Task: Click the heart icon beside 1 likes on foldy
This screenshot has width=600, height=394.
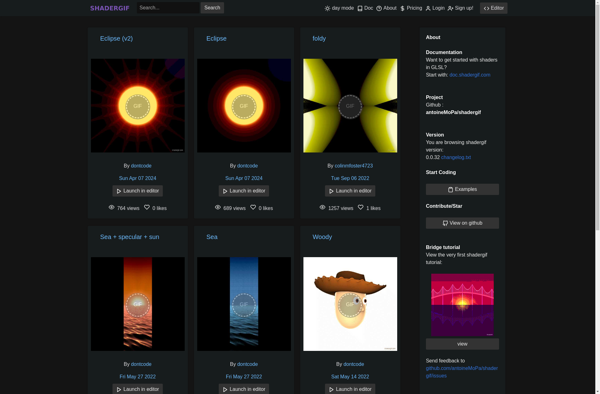Action: 360,207
